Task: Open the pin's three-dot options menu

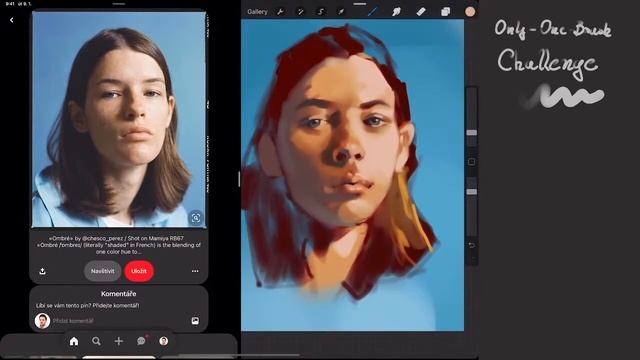Action: coord(195,271)
